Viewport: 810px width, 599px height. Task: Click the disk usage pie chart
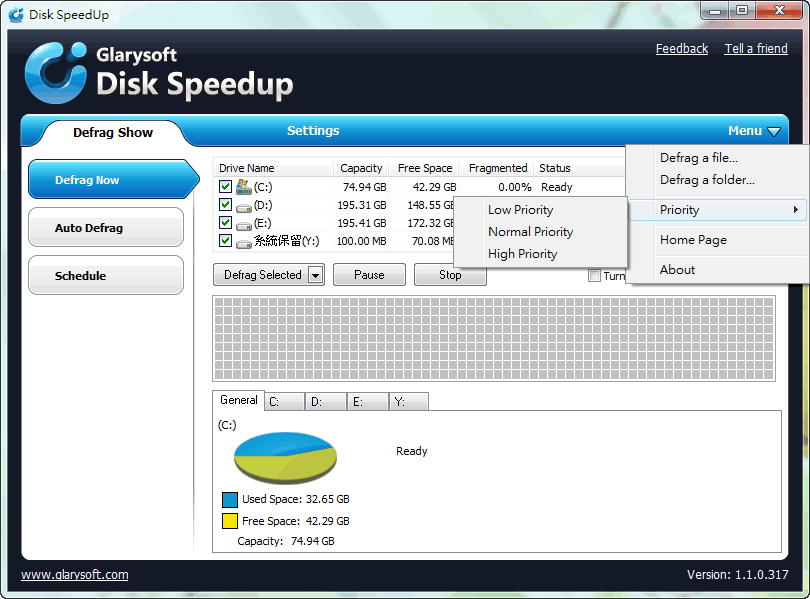pyautogui.click(x=285, y=457)
